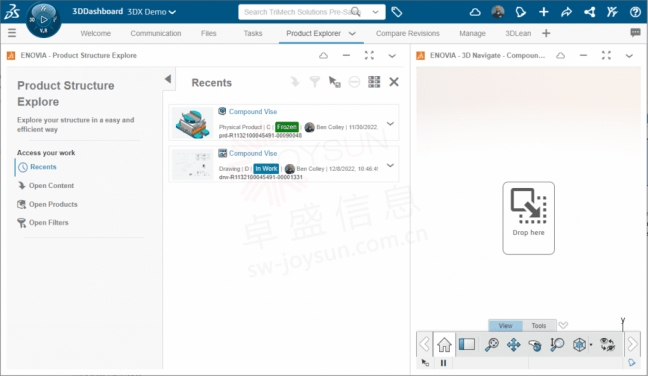Screen dimensions: 648x376
Task: Select the Tools tab in 3D toolbar
Action: coord(538,326)
